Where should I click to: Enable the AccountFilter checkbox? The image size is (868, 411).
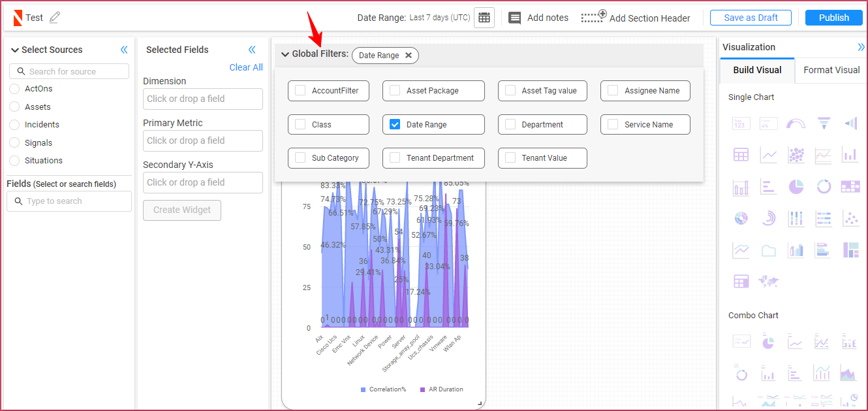click(x=300, y=91)
